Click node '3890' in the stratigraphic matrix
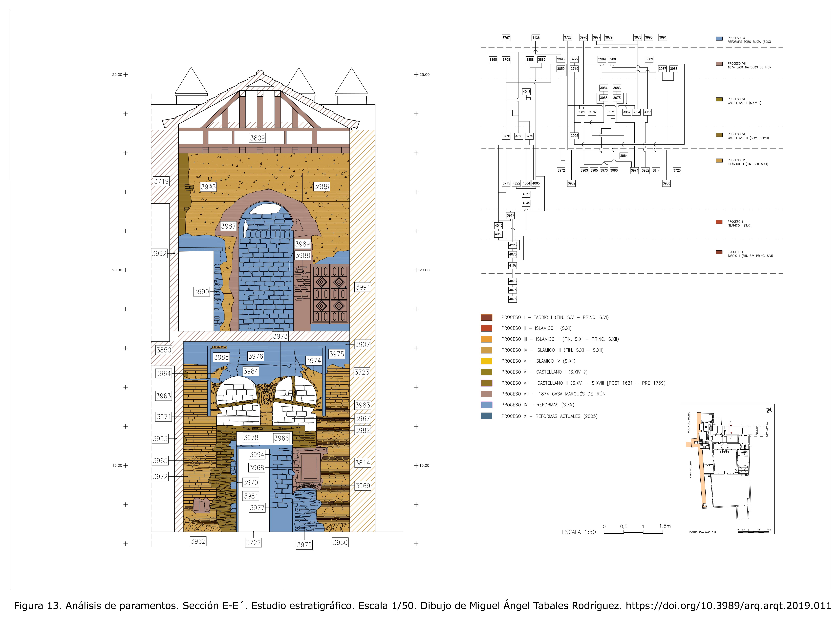This screenshot has height=623, width=840. point(493,60)
